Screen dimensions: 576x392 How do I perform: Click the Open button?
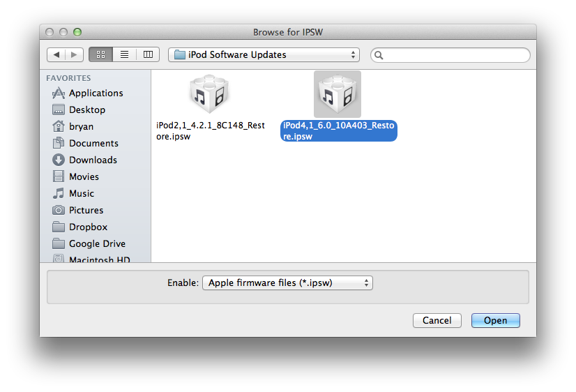click(x=496, y=320)
